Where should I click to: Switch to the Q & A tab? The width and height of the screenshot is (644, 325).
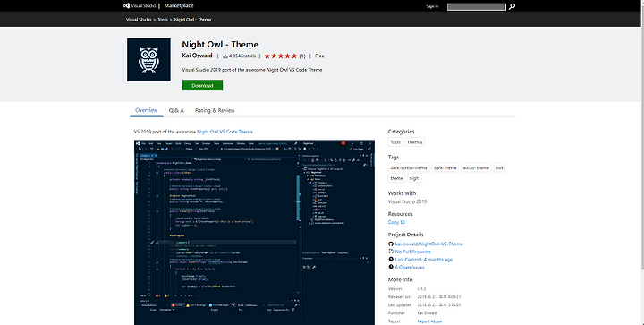tap(176, 110)
